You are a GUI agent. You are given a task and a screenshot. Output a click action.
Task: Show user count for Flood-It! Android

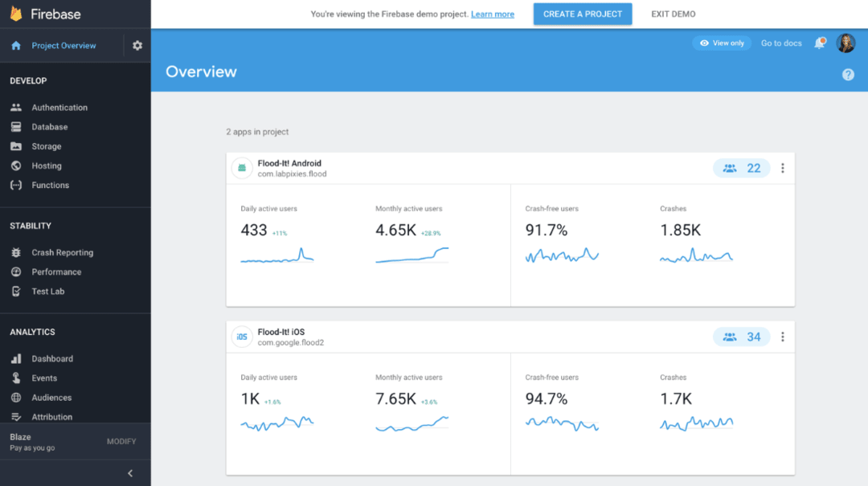point(741,168)
